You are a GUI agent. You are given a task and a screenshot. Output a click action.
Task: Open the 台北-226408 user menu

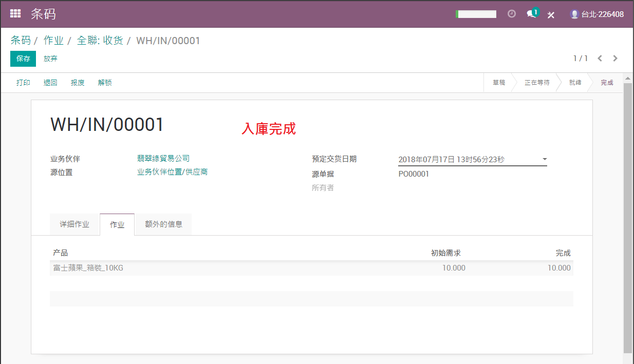tap(597, 14)
